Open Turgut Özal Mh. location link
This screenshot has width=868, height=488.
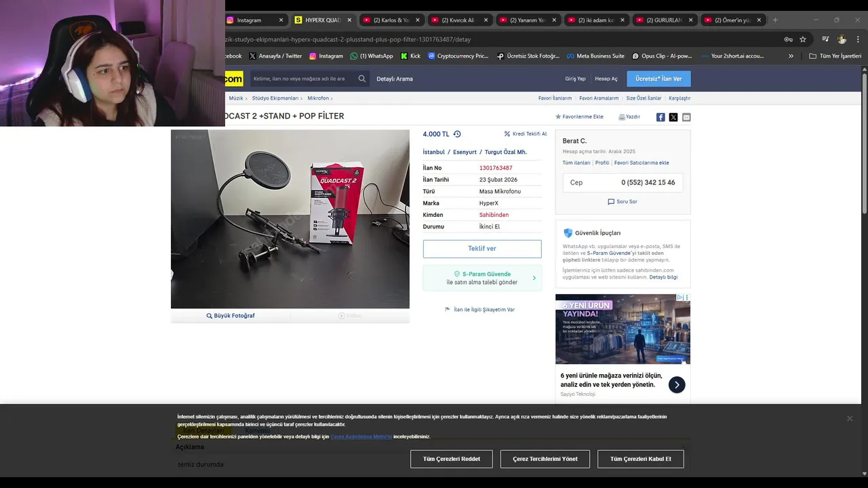click(505, 152)
